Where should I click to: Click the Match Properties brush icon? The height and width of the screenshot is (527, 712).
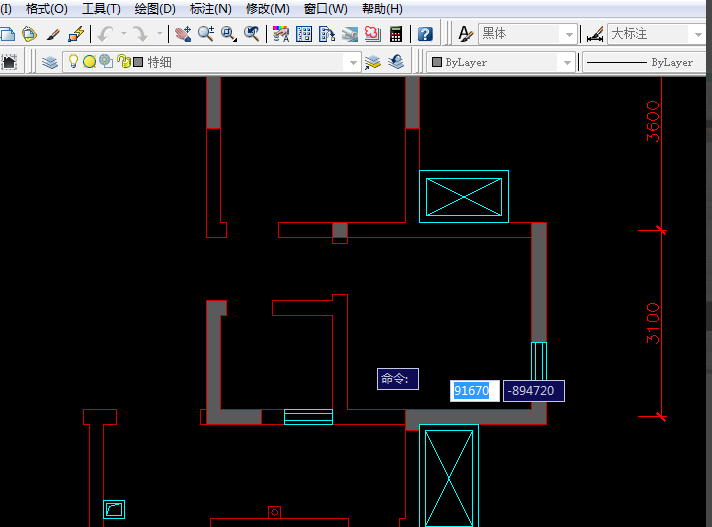coord(53,34)
